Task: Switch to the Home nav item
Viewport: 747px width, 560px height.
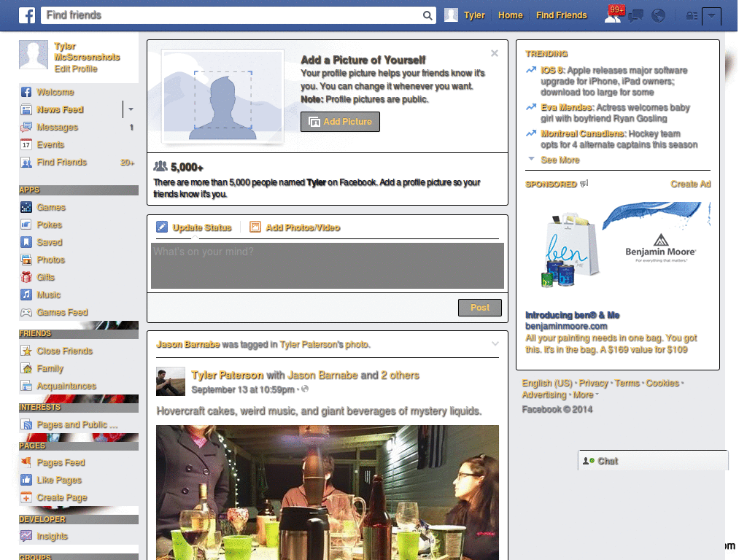Action: click(510, 15)
